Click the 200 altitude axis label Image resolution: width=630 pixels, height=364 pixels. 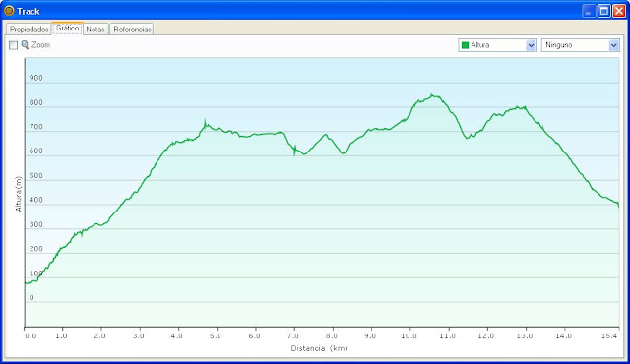(x=35, y=249)
